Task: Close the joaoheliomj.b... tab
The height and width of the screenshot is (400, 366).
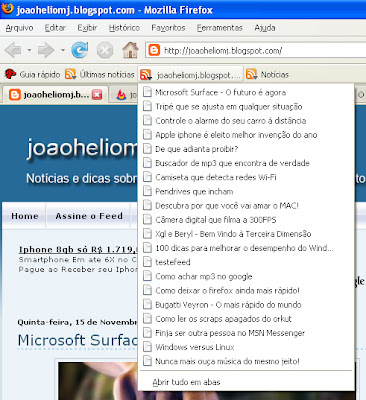Action: click(97, 95)
